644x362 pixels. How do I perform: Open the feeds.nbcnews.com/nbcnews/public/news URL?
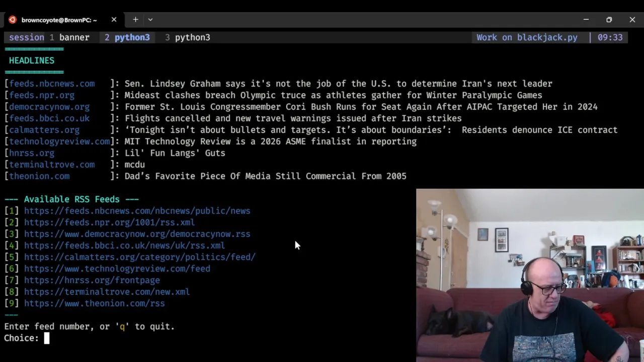(x=137, y=211)
